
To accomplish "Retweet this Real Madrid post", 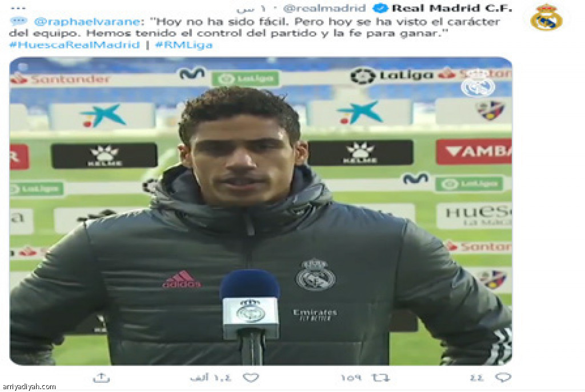I will coord(380,378).
